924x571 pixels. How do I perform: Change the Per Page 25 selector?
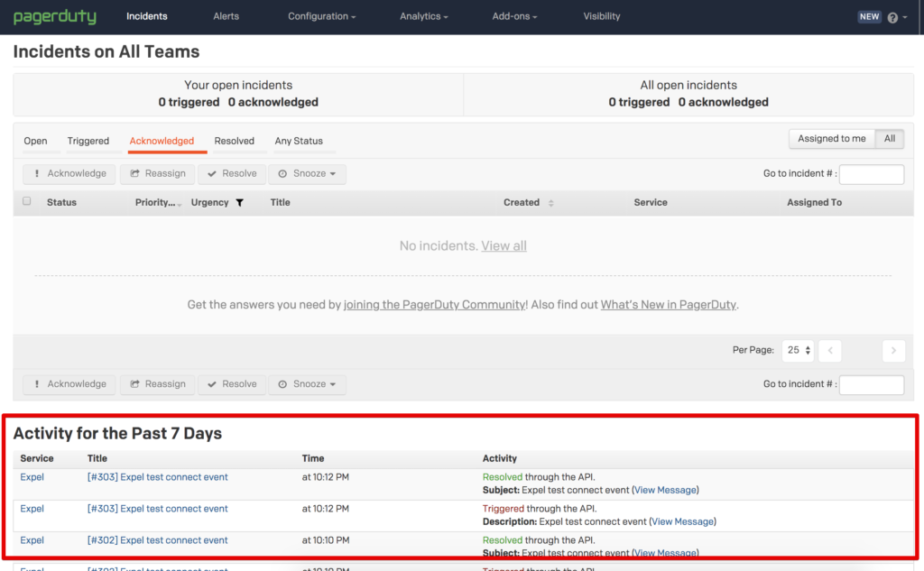798,351
